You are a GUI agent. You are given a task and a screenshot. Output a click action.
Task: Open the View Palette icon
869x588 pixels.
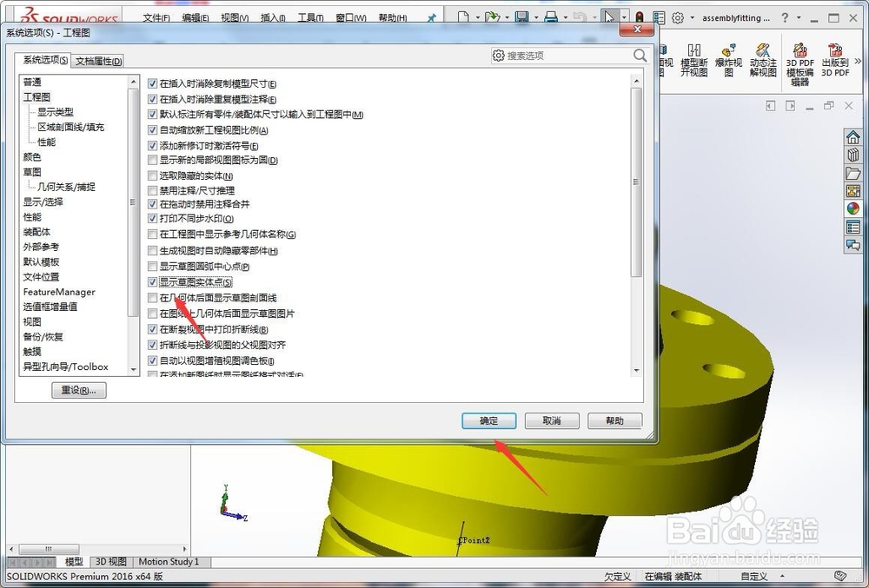(x=853, y=191)
